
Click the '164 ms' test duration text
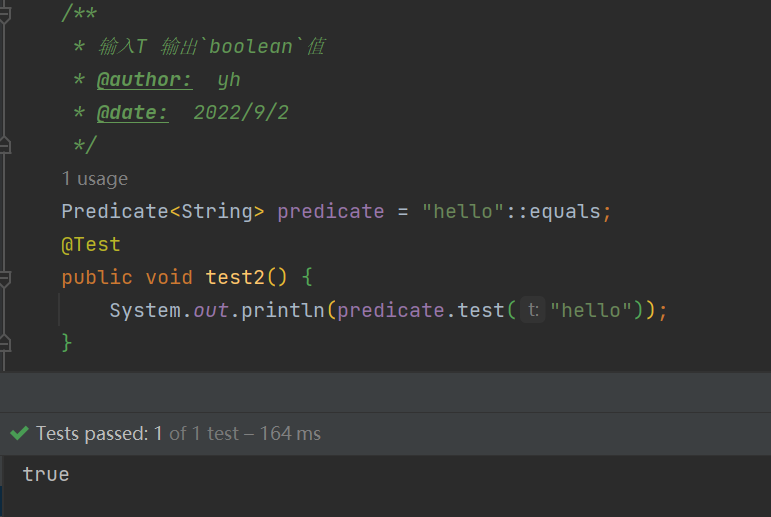[290, 433]
